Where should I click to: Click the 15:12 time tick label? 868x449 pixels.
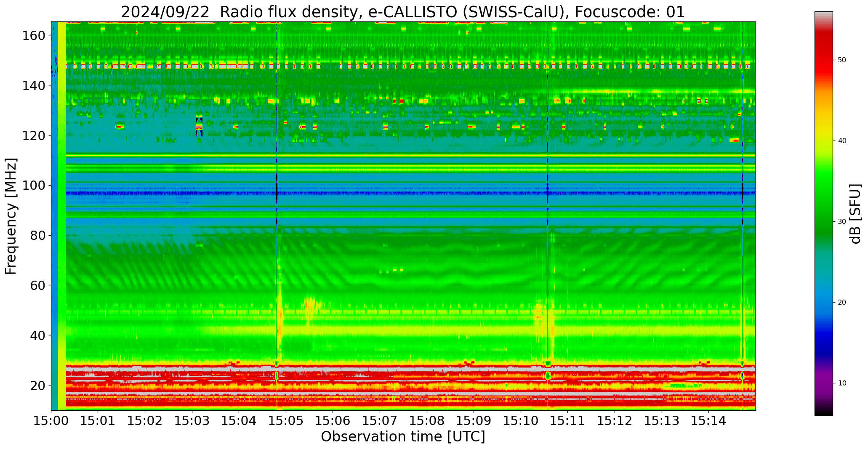[x=615, y=420]
